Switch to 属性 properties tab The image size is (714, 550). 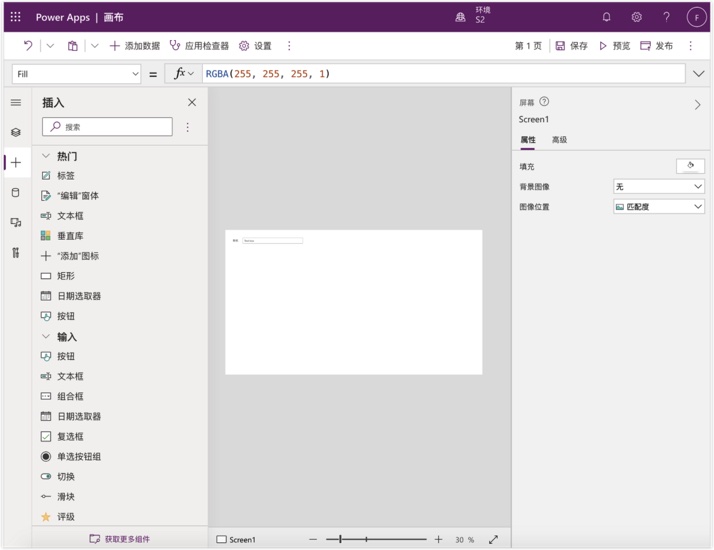tap(528, 140)
